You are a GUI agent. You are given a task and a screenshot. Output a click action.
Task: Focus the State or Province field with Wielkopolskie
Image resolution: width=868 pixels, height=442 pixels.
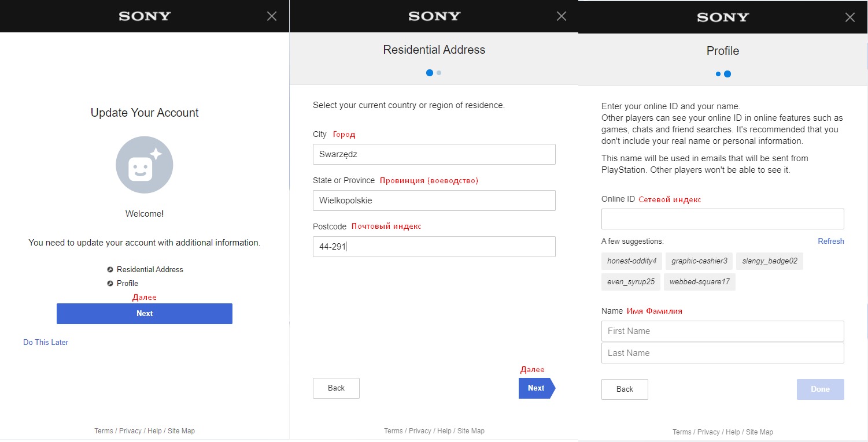coord(434,200)
